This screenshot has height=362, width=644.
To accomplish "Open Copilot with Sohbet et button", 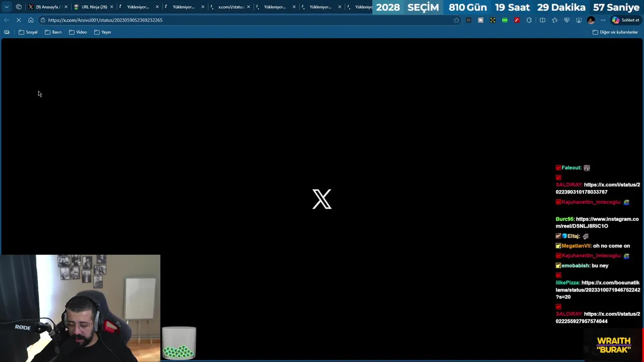I will 625,20.
